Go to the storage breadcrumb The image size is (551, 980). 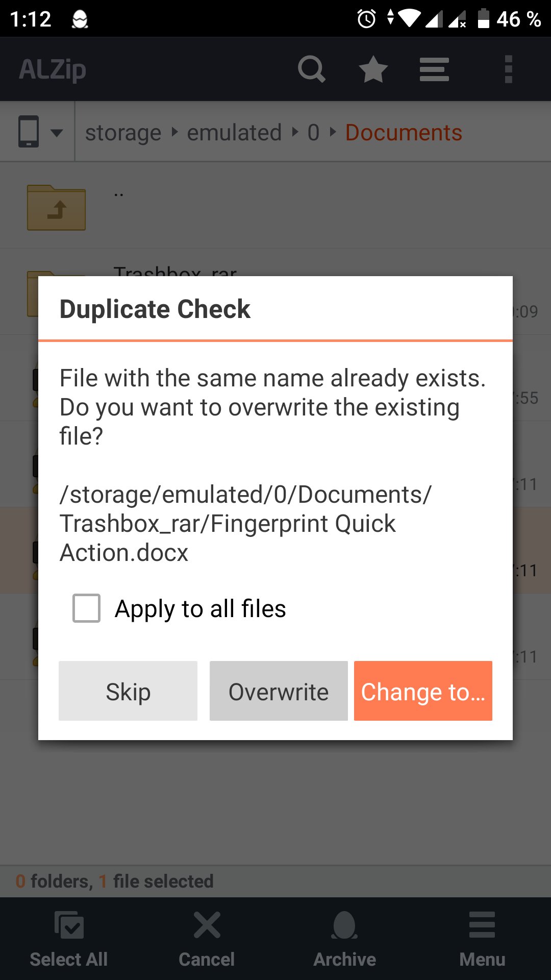pyautogui.click(x=123, y=133)
